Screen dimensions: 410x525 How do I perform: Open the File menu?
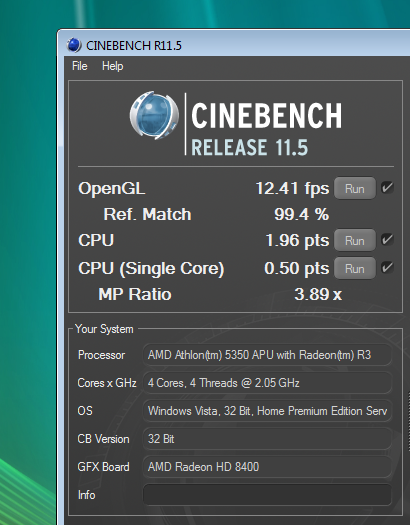[x=80, y=66]
